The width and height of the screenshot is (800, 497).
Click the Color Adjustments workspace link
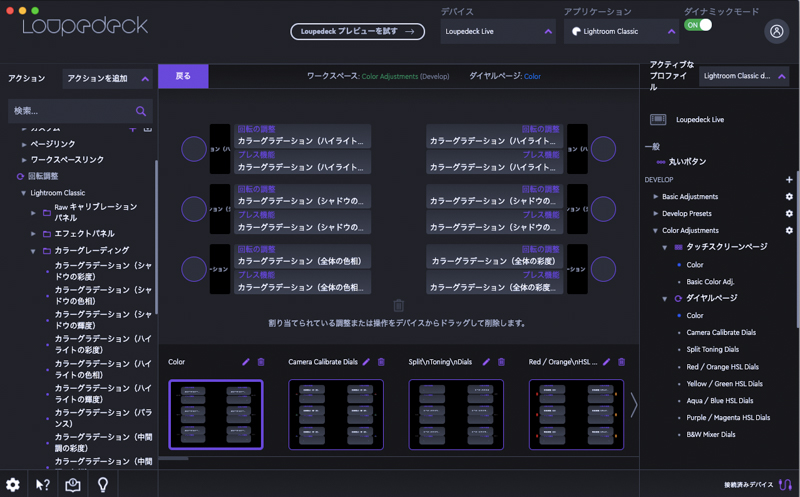(390, 77)
